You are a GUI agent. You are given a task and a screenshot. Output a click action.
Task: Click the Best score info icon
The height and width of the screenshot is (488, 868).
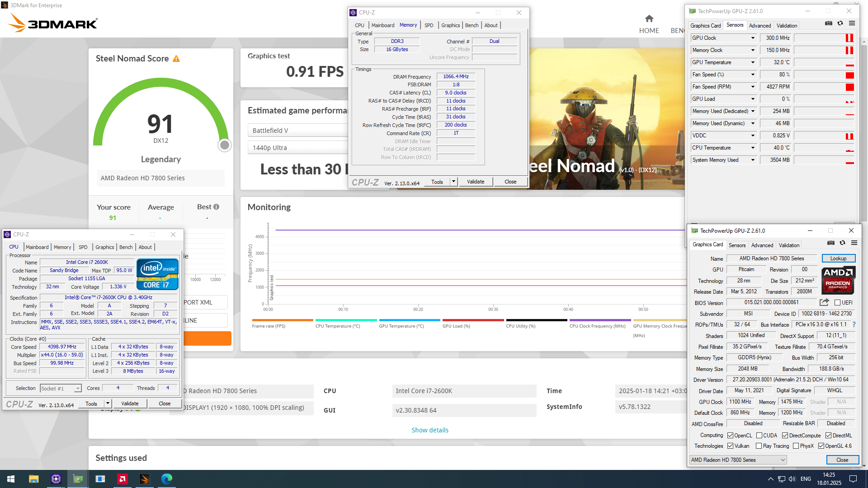216,206
